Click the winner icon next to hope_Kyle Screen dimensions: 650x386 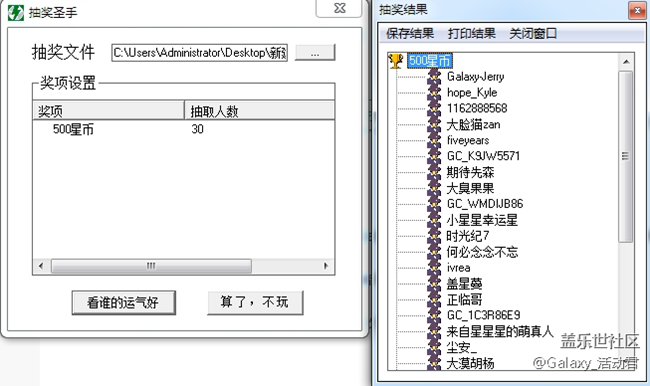(434, 92)
